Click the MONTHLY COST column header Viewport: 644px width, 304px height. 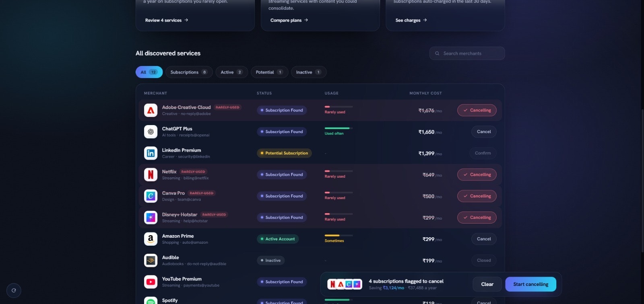coord(425,93)
